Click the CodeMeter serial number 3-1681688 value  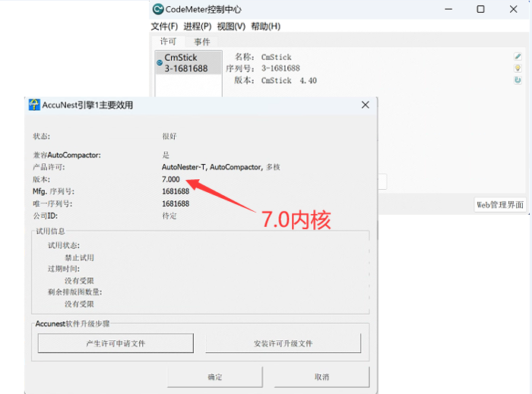pos(280,68)
